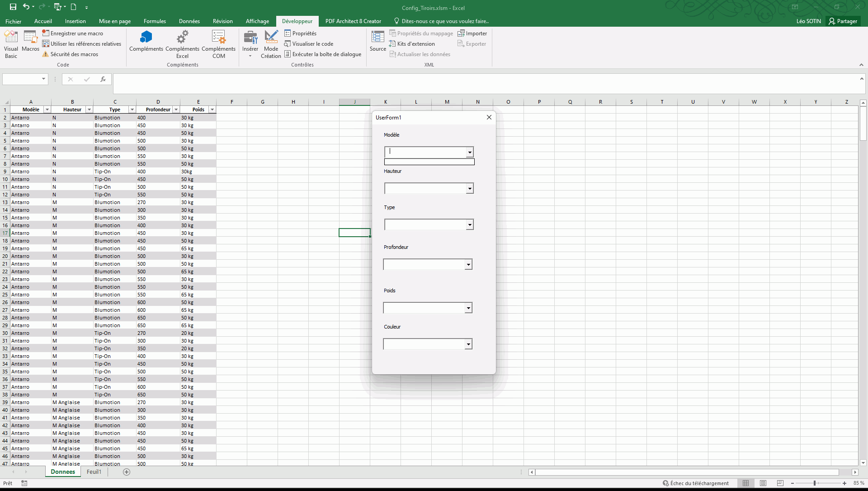Switch to Page Break Preview view
This screenshot has height=491, width=868.
coord(780,483)
